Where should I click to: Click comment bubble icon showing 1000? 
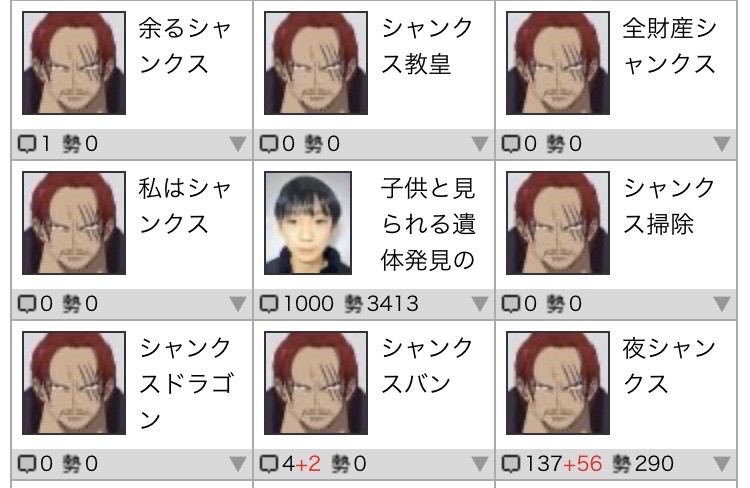point(269,304)
